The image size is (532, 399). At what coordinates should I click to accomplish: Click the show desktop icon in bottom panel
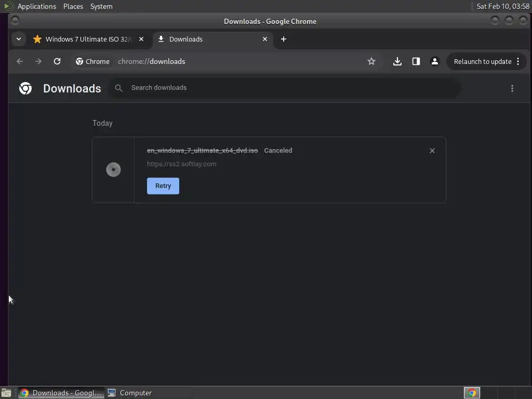tap(6, 393)
